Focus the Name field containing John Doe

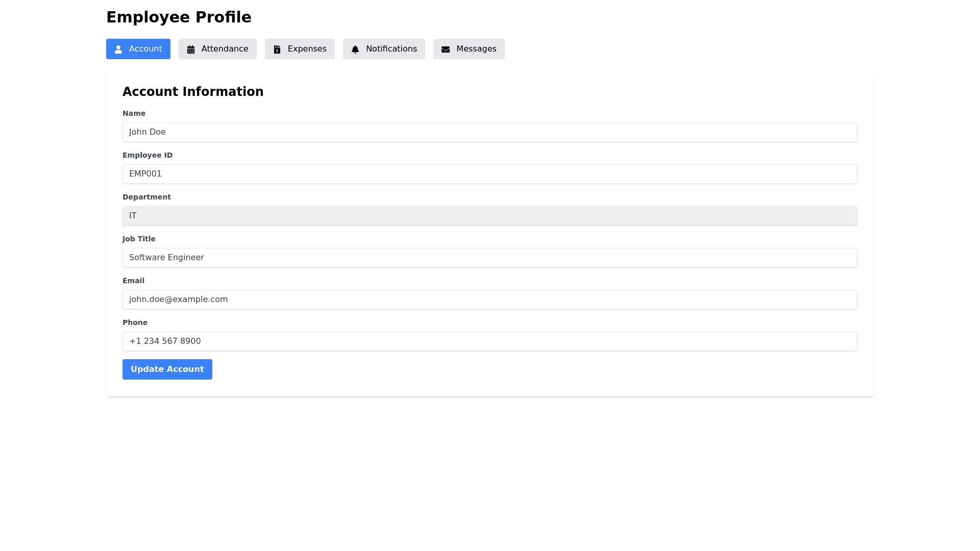click(489, 132)
